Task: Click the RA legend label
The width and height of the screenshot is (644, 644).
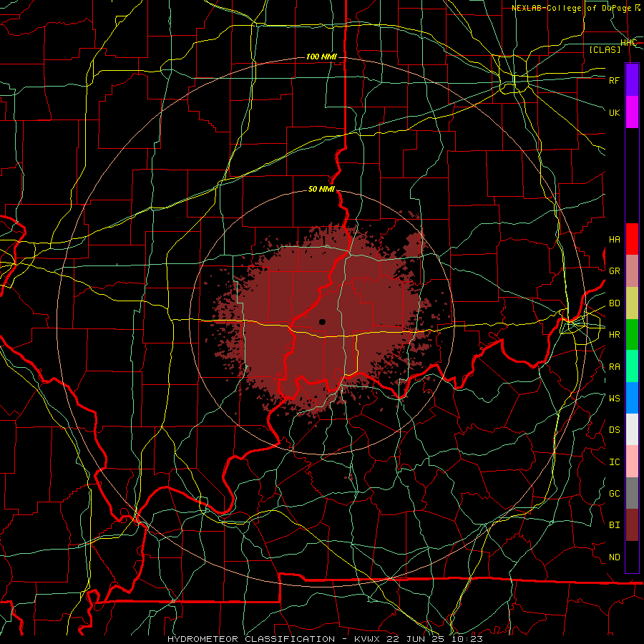Action: tap(614, 367)
